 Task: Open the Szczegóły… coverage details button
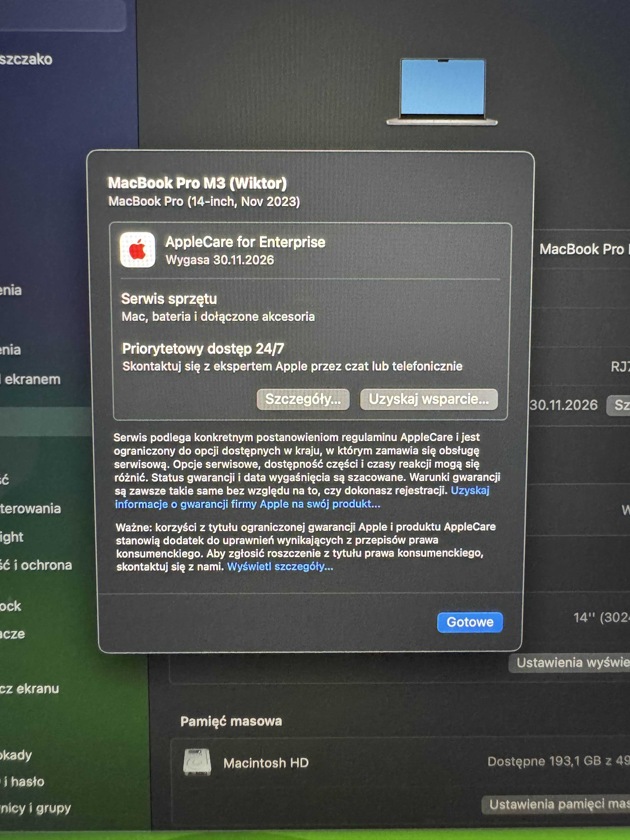click(303, 399)
